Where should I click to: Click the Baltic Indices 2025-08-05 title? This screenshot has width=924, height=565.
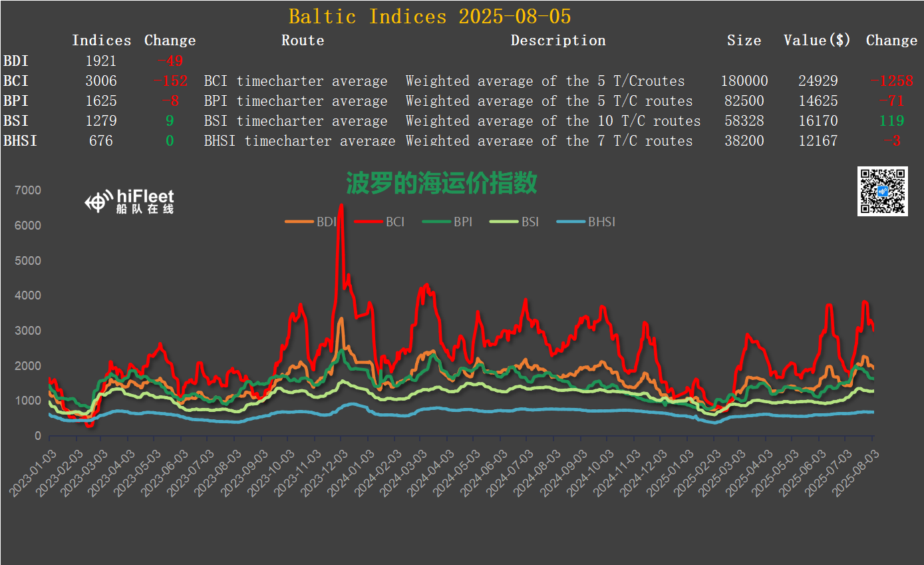coord(429,16)
